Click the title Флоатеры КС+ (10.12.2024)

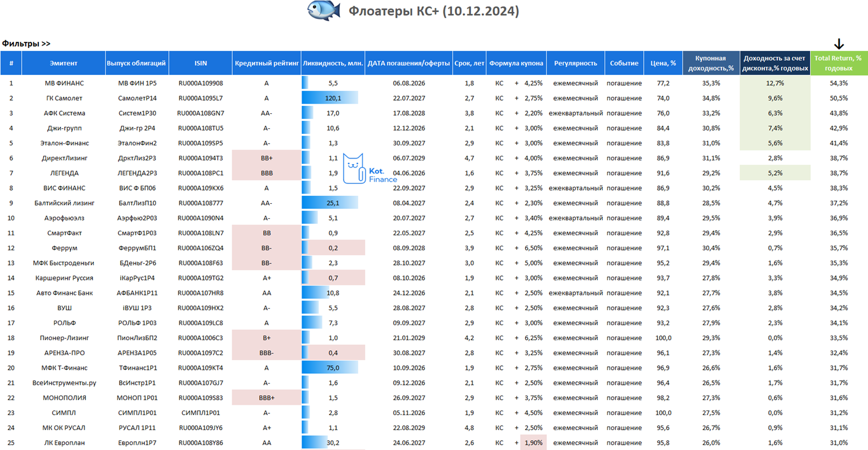(434, 11)
